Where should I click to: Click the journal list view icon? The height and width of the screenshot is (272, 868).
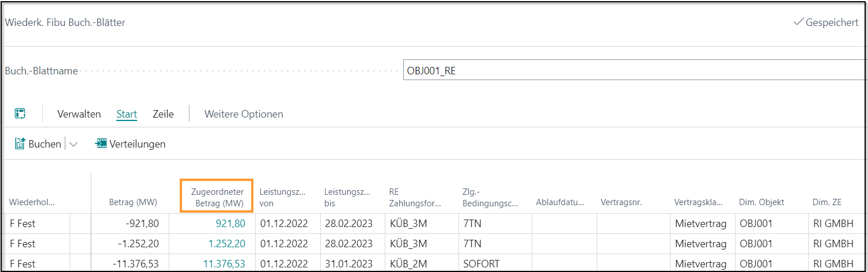click(x=20, y=114)
